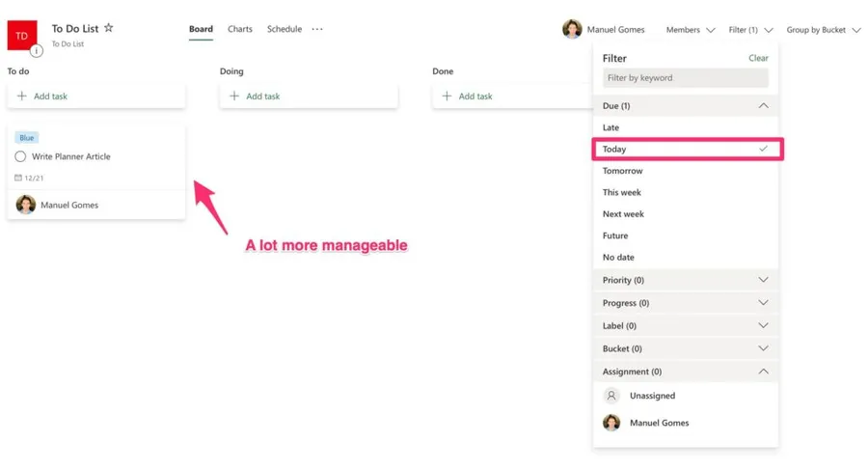Switch to the Charts tab
Image resolution: width=868 pixels, height=471 pixels.
click(x=240, y=29)
